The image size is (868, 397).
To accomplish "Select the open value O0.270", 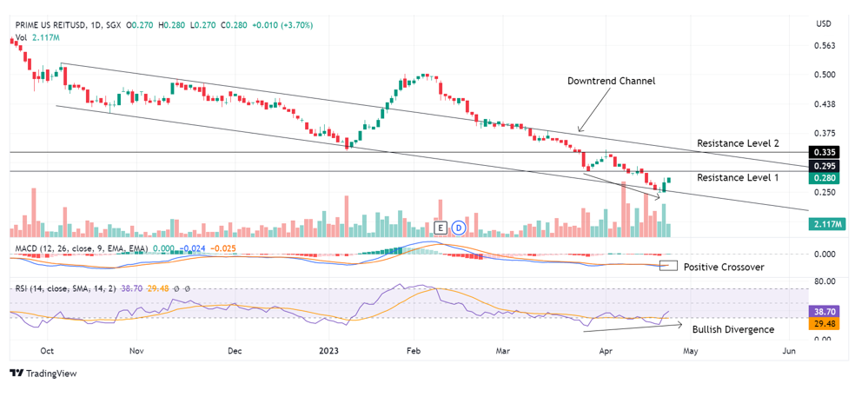I will 140,25.
